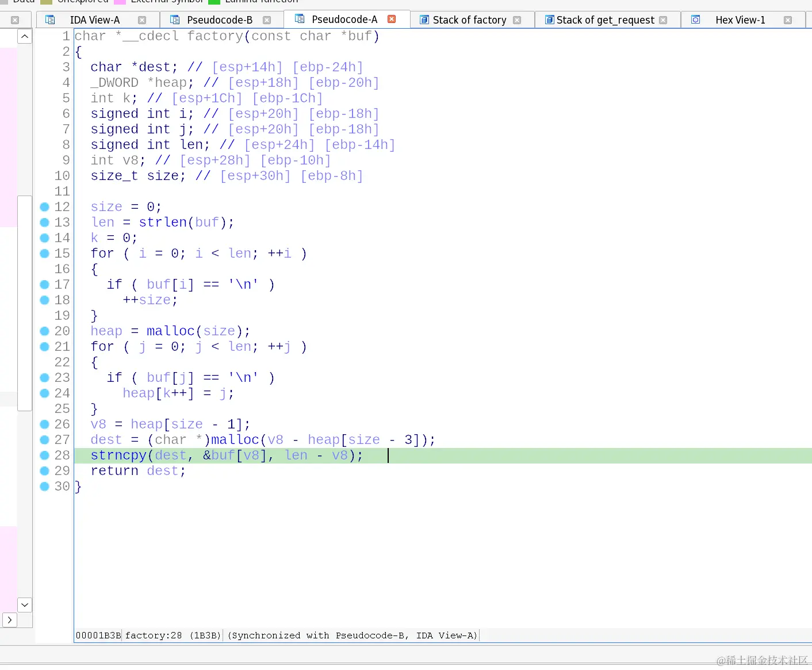
Task: Click the IDA View-A tab icon
Action: 50,20
